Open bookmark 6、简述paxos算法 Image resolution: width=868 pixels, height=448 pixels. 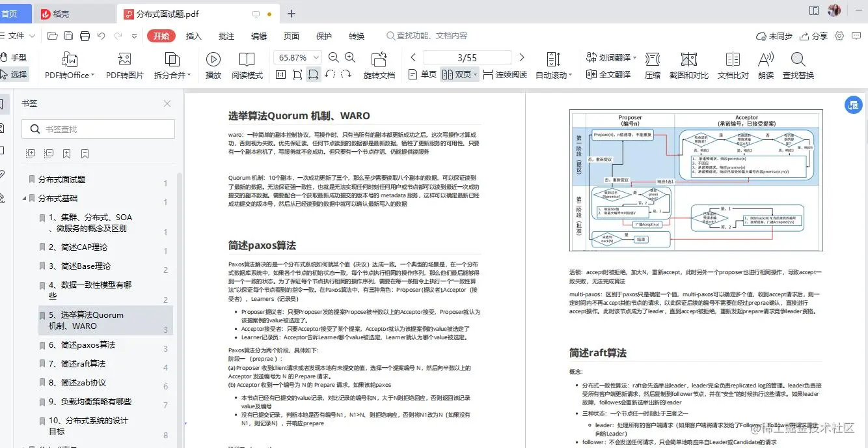81,344
